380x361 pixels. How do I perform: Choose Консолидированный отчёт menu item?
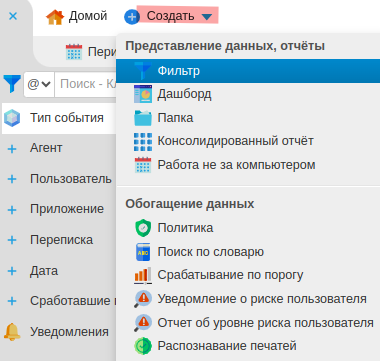(x=248, y=141)
